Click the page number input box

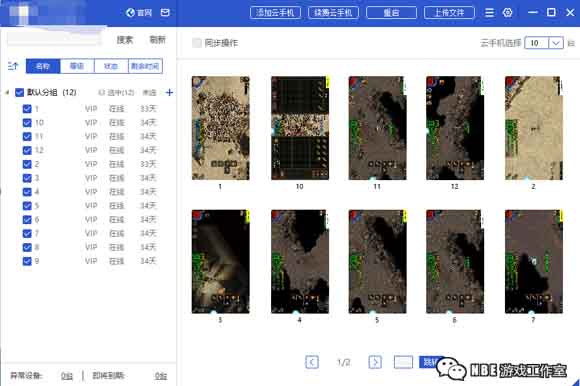[403, 362]
